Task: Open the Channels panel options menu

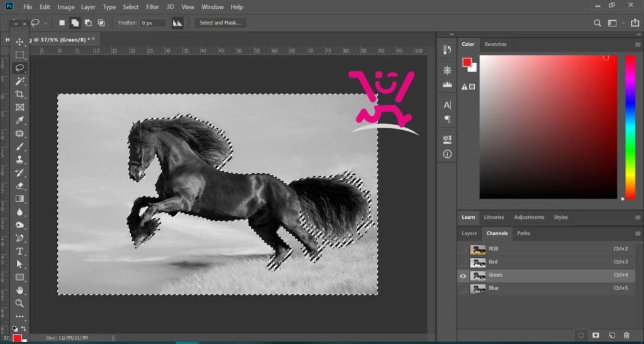Action: (x=638, y=233)
